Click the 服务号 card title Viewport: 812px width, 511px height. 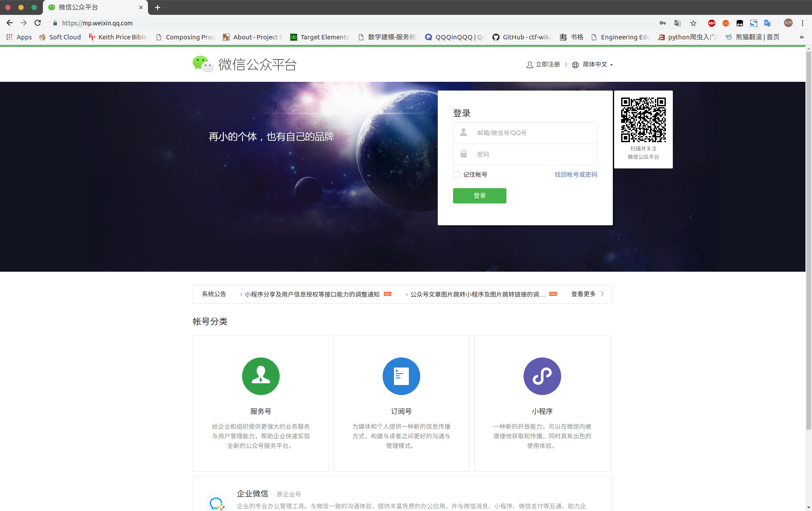click(261, 411)
